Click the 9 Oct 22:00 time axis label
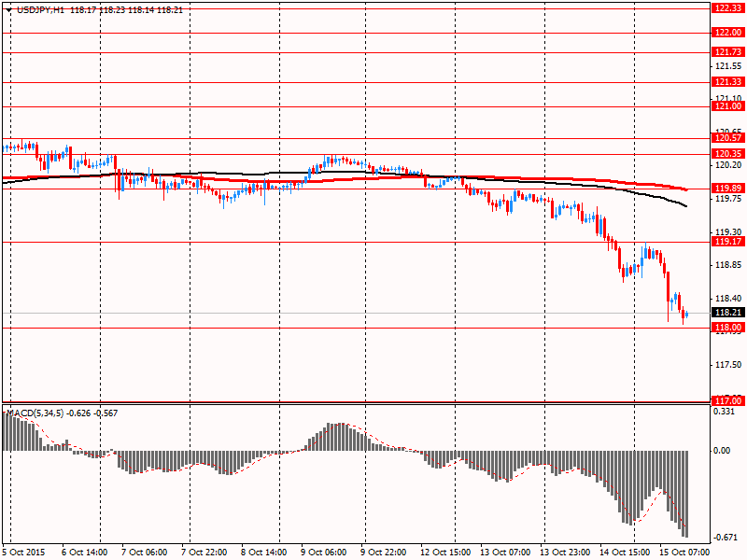 tap(384, 553)
